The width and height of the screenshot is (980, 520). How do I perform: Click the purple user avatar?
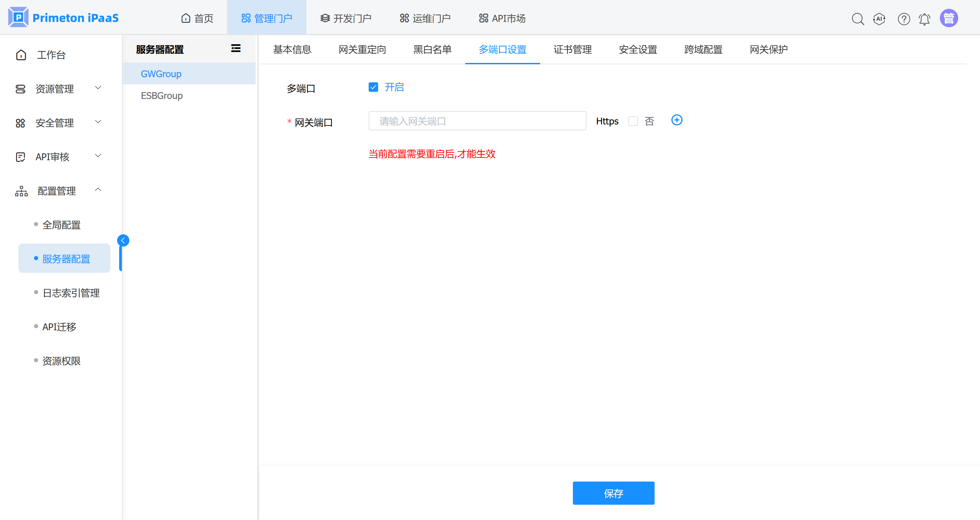[x=948, y=18]
